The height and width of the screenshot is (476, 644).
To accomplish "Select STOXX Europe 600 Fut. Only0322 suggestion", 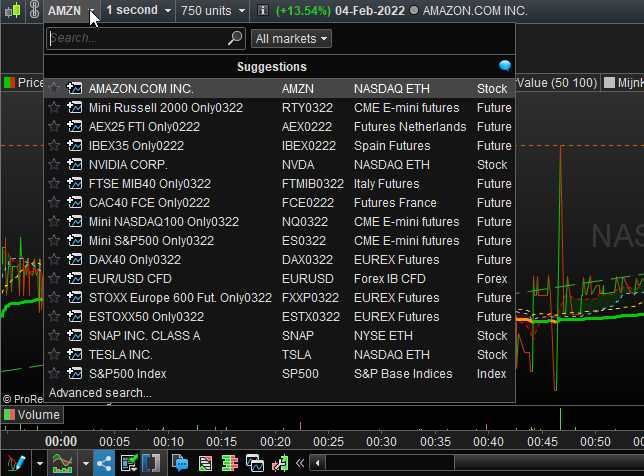I will click(x=279, y=297).
